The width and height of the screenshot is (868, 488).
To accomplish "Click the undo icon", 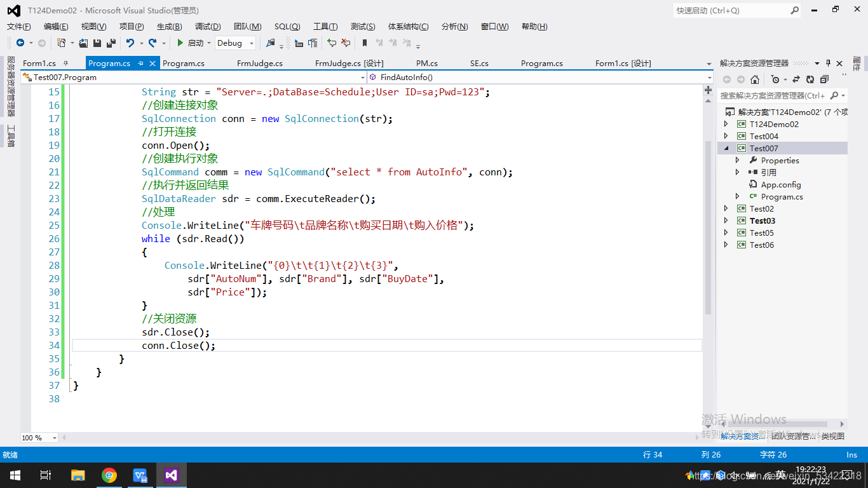I will pyautogui.click(x=130, y=43).
